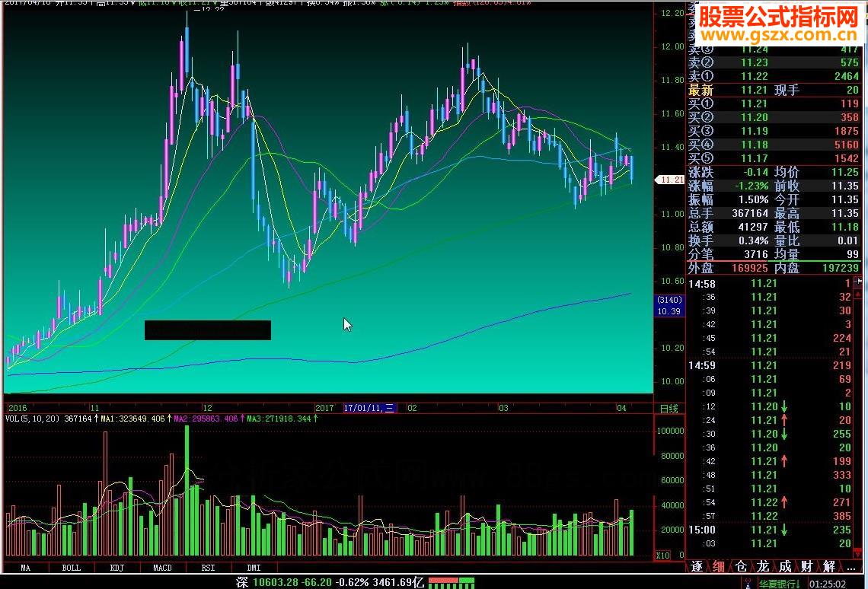Select the MACD indicator at the bottom
The height and width of the screenshot is (589, 868).
(x=162, y=568)
